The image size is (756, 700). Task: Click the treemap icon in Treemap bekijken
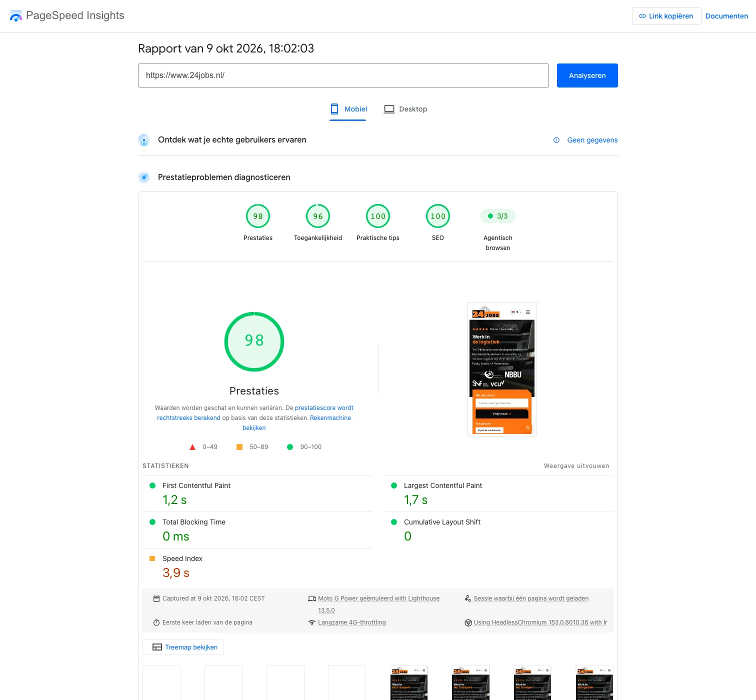coord(157,647)
